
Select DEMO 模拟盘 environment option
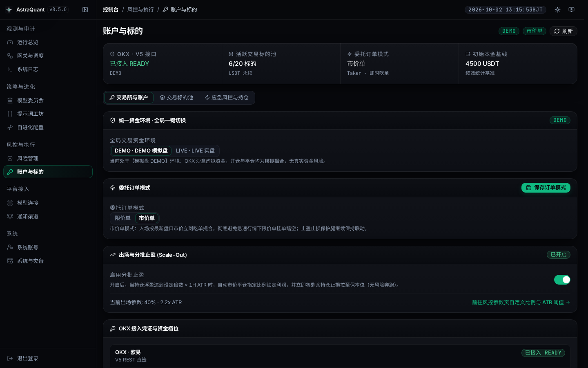tap(141, 150)
